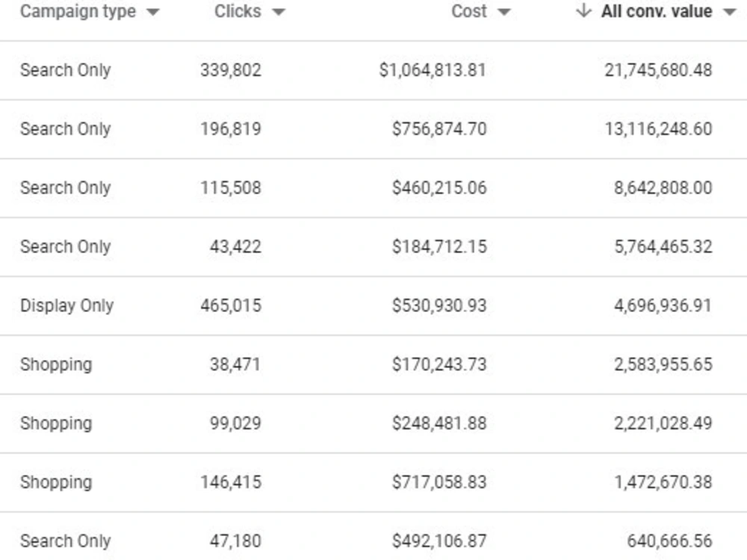The image size is (747, 560).
Task: Open the All conv. value dropdown arrow
Action: (730, 13)
